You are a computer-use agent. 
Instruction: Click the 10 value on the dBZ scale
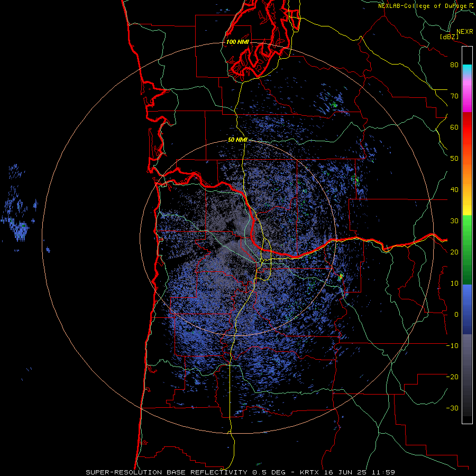coord(454,283)
